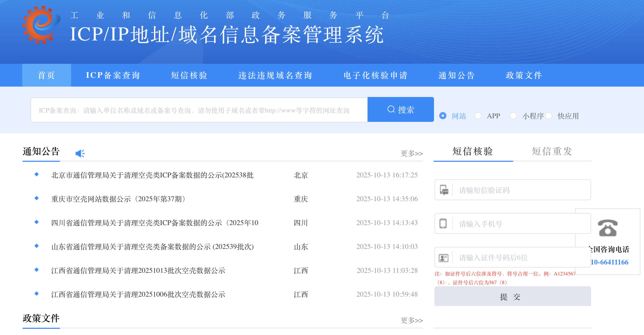Screen dimensions: 644x335
Task: Choose the 小程序 radio option
Action: coord(513,116)
